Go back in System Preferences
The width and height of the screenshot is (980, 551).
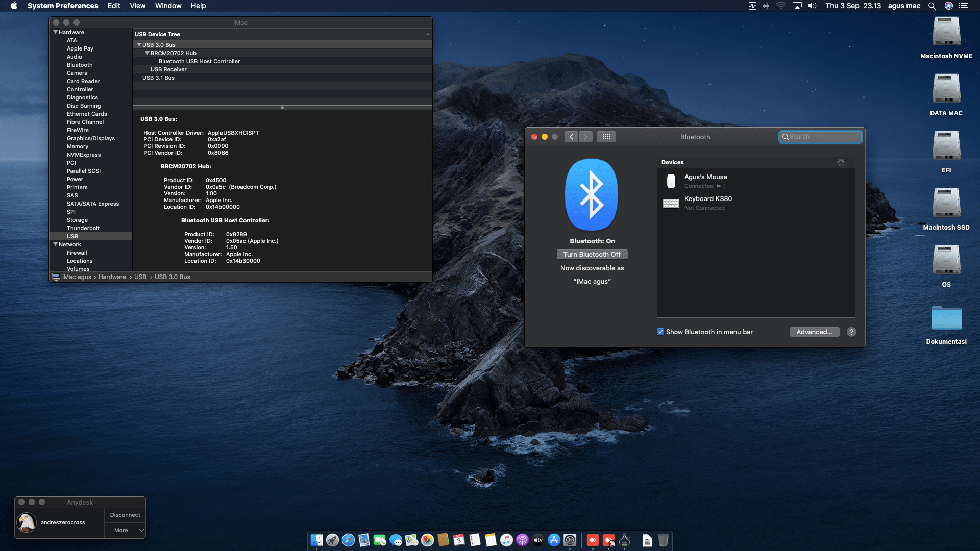click(x=571, y=137)
